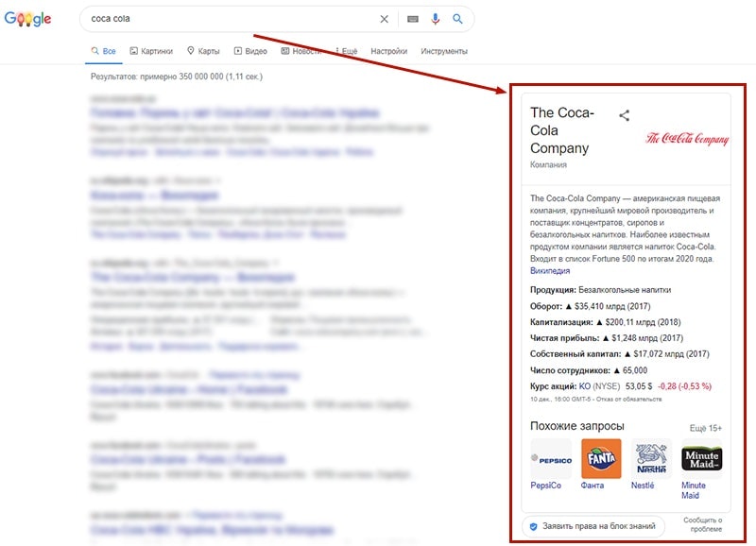Image resolution: width=756 pixels, height=546 pixels.
Task: Run the search via the magnifying glass icon
Action: [x=456, y=18]
